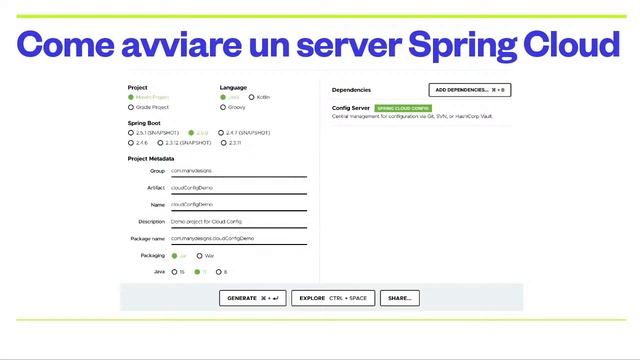Select the Maven Project radio button
The width and height of the screenshot is (640, 360).
[131, 97]
